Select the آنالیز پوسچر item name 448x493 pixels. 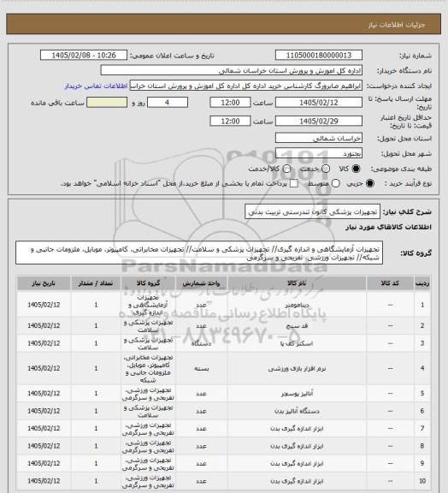pos(297,394)
